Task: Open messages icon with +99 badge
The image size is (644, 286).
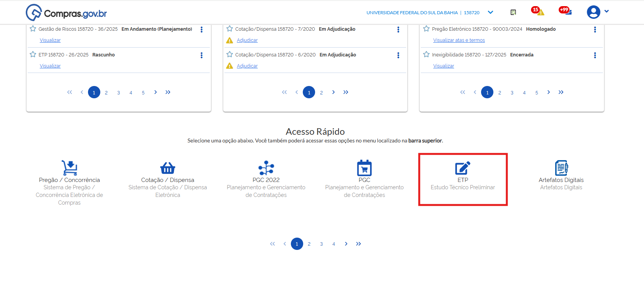Action: pyautogui.click(x=566, y=11)
